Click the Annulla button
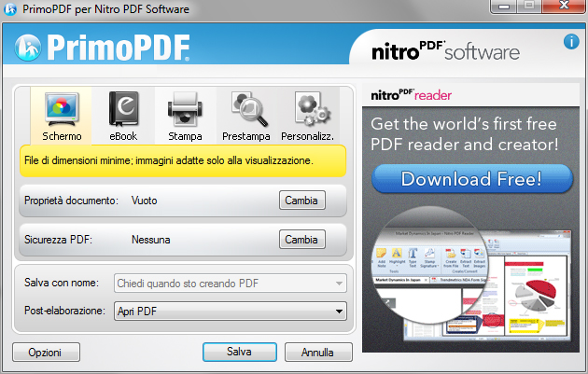Screen dimensions: 588x374 click(318, 353)
